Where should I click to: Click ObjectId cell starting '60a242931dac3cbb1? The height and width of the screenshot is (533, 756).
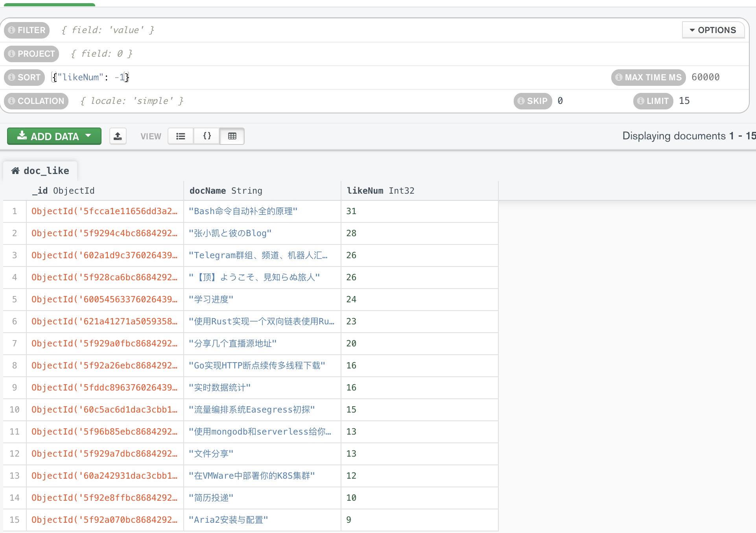coord(105,476)
